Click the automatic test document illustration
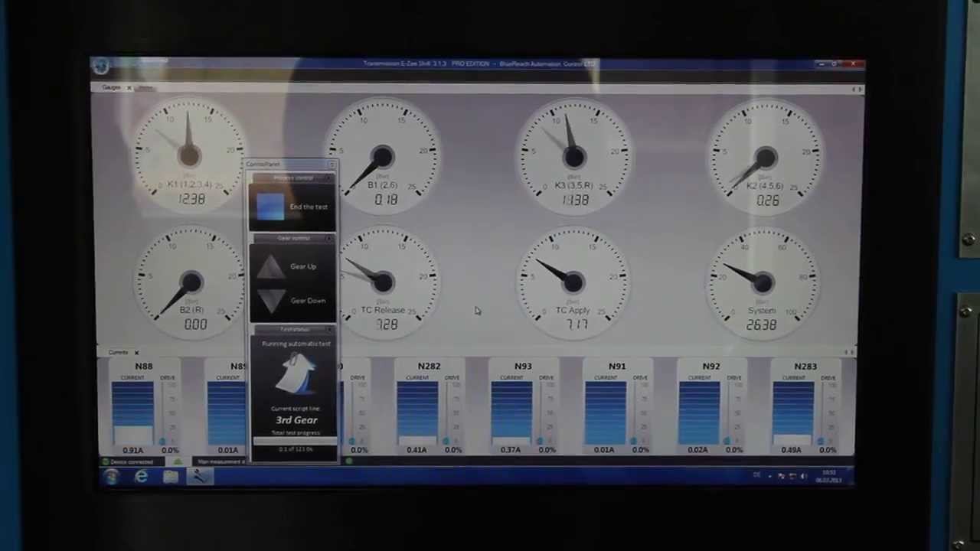This screenshot has height=551, width=980. pyautogui.click(x=296, y=374)
